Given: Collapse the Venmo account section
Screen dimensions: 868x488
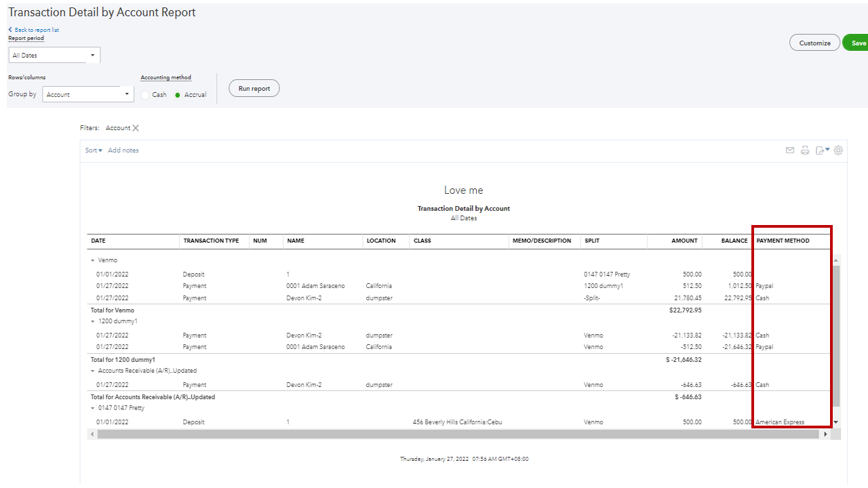Looking at the screenshot, I should (x=93, y=259).
